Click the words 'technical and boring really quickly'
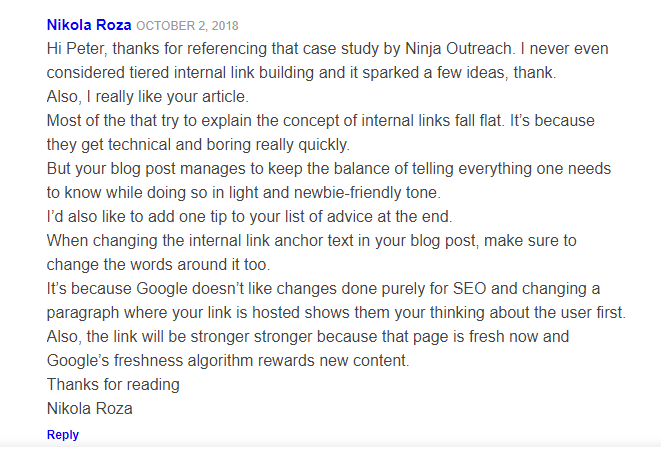Viewport: 661px width, 451px height. click(x=229, y=145)
